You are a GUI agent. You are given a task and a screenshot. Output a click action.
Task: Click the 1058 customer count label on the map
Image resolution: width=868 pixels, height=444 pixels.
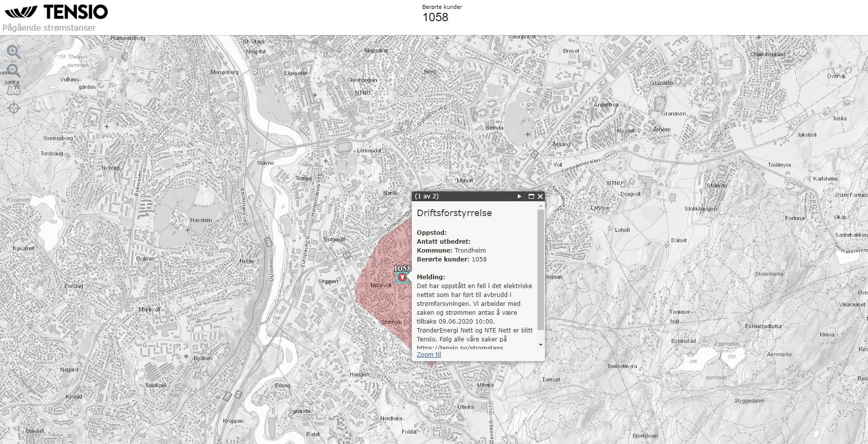402,268
